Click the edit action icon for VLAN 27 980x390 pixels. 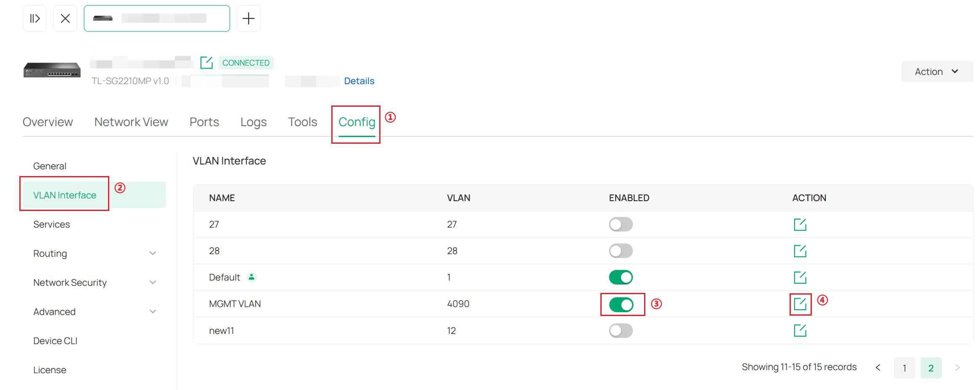click(x=800, y=224)
